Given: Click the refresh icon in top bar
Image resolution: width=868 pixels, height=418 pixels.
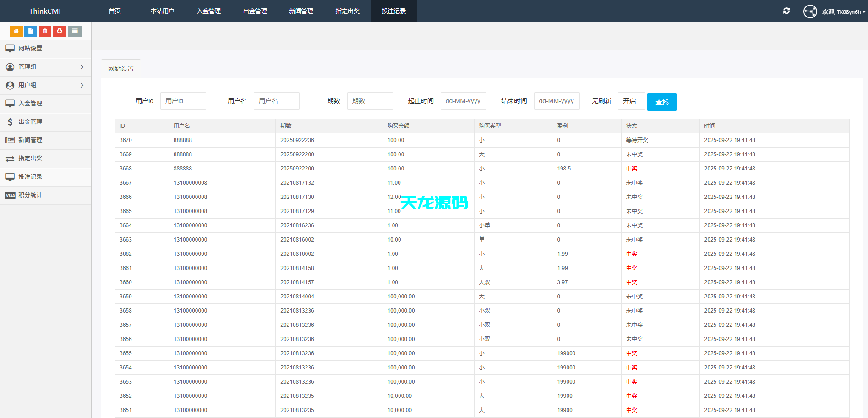Looking at the screenshot, I should coord(786,11).
